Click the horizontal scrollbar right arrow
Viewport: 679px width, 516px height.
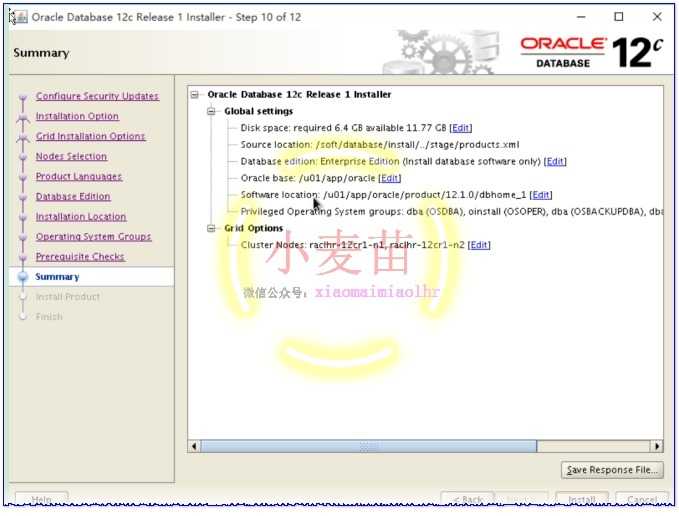click(657, 446)
